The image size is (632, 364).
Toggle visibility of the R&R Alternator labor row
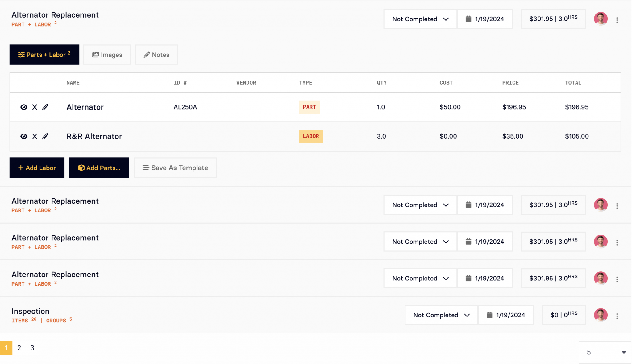(x=24, y=136)
